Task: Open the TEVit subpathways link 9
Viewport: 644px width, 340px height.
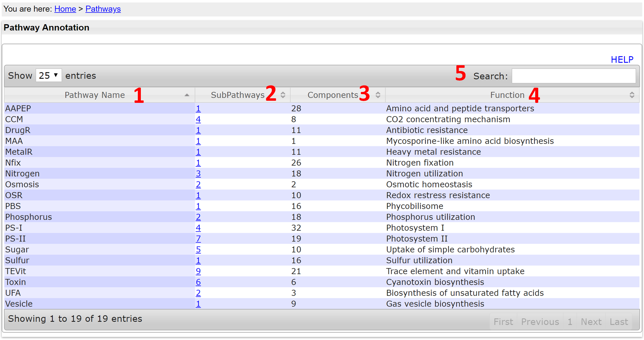Action: (198, 271)
